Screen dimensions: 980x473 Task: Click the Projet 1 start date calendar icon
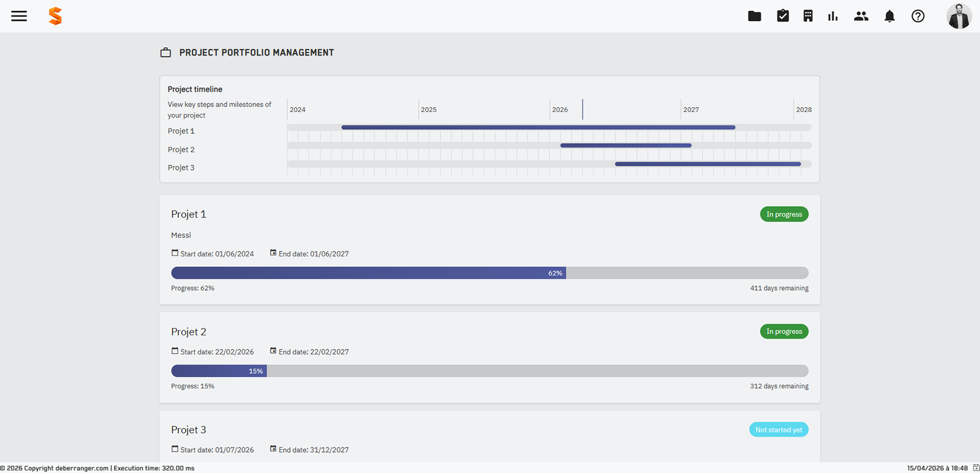pyautogui.click(x=175, y=253)
